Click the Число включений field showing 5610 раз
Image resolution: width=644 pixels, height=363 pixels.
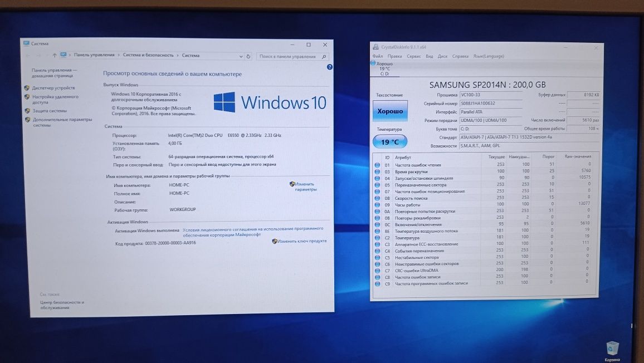point(583,120)
